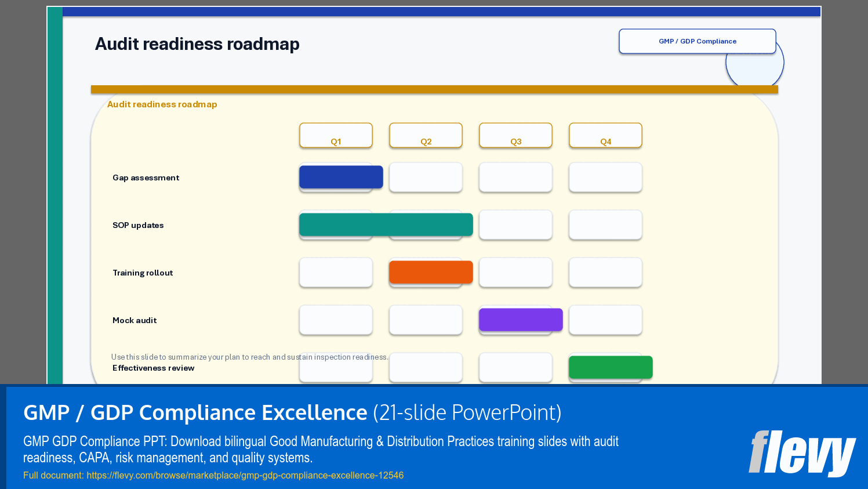This screenshot has height=489, width=868.
Task: Select the blue Gap assessment Q1 bar
Action: point(341,177)
